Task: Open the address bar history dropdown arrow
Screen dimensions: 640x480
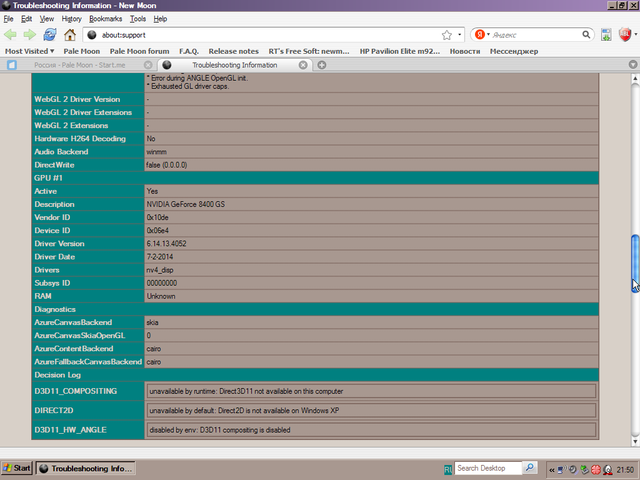Action: tap(460, 35)
